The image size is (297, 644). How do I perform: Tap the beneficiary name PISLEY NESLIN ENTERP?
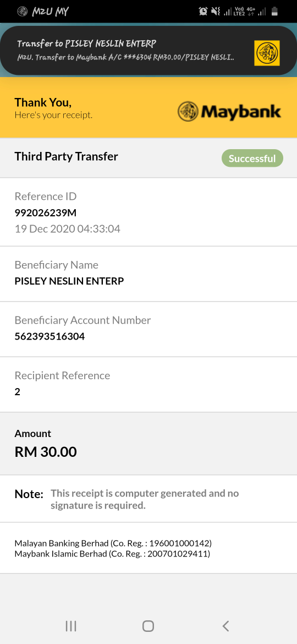tap(69, 281)
